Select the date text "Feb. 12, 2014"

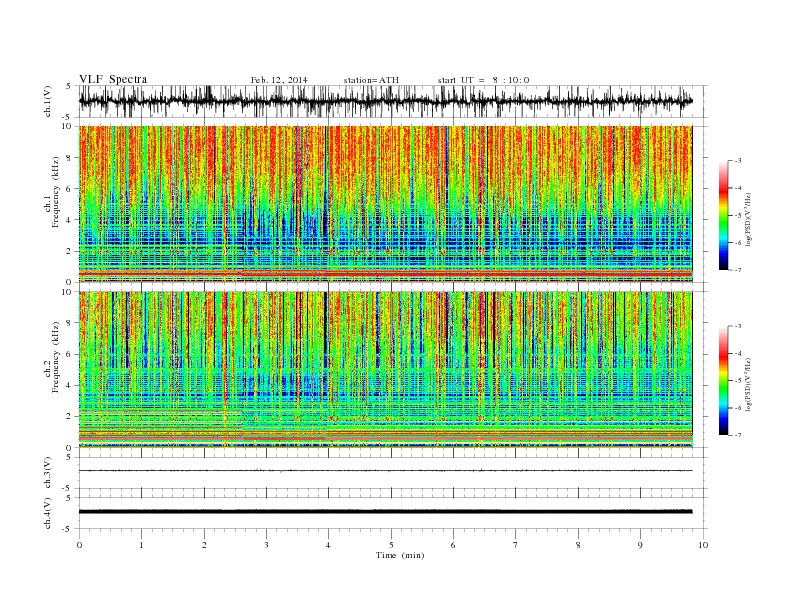click(x=279, y=80)
